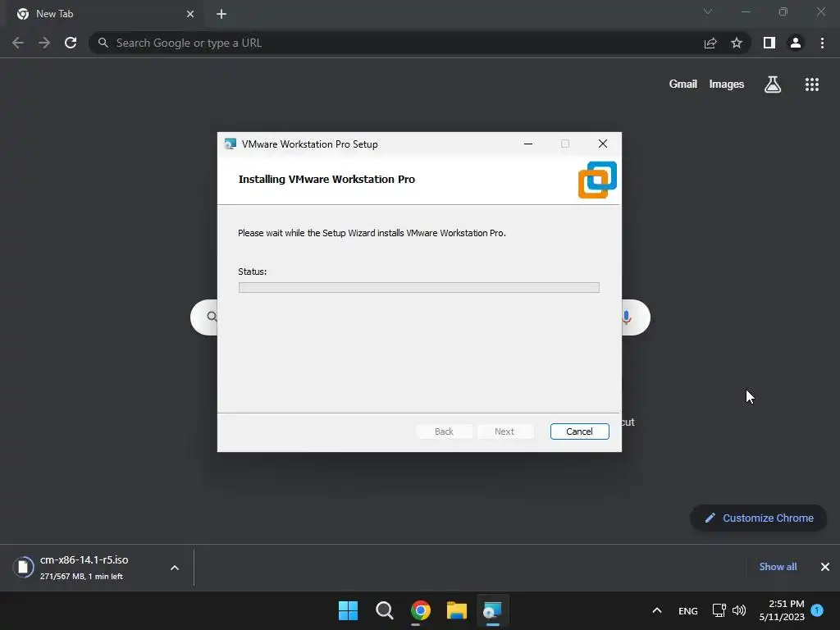
Task: Open Chrome side panel
Action: point(769,43)
